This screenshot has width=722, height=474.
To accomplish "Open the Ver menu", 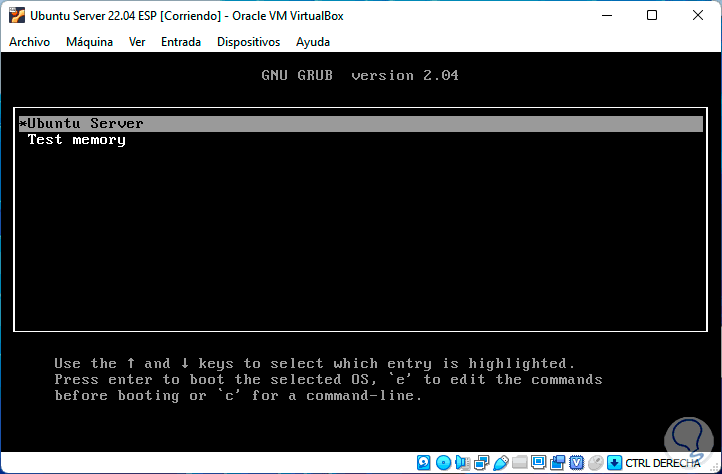I will click(x=137, y=42).
